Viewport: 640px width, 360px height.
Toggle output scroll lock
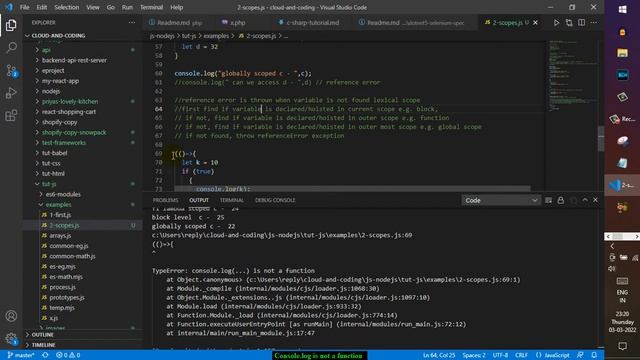point(560,200)
